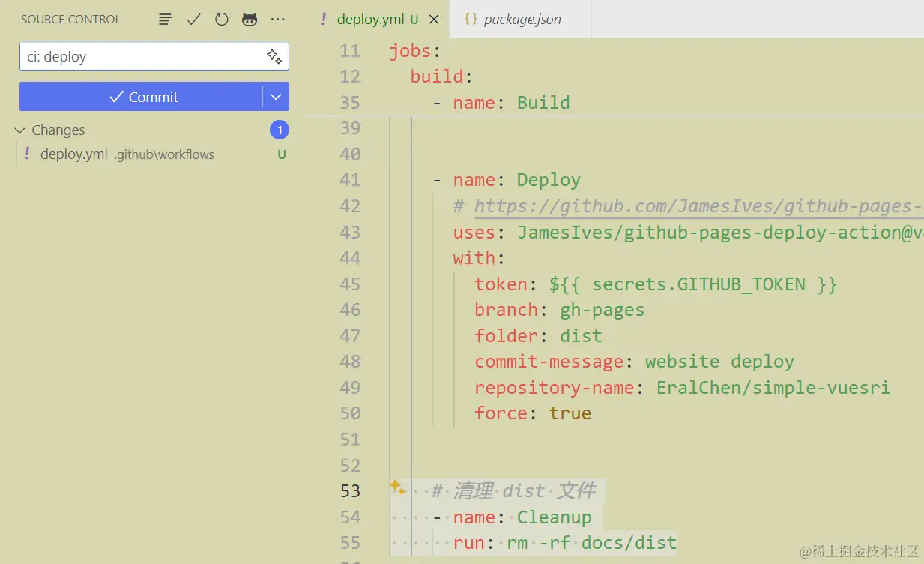This screenshot has height=564, width=924.
Task: Click 'branch: gh-pages' line
Action: tap(559, 310)
